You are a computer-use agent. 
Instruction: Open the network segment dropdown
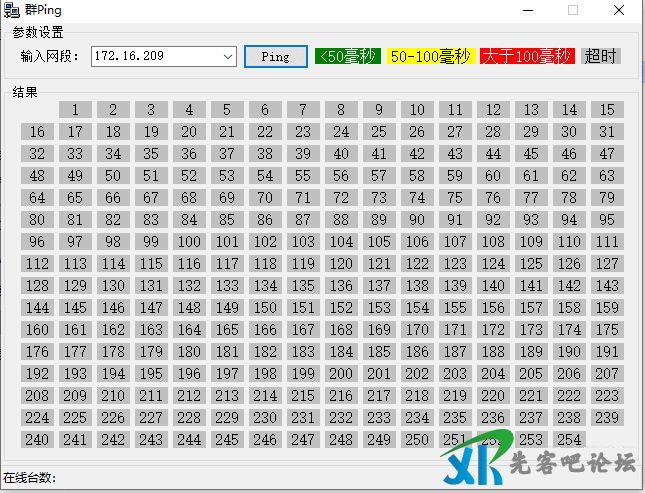(229, 57)
